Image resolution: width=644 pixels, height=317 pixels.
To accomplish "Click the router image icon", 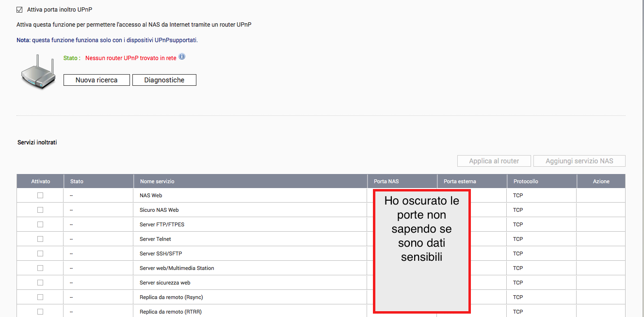I will [38, 72].
